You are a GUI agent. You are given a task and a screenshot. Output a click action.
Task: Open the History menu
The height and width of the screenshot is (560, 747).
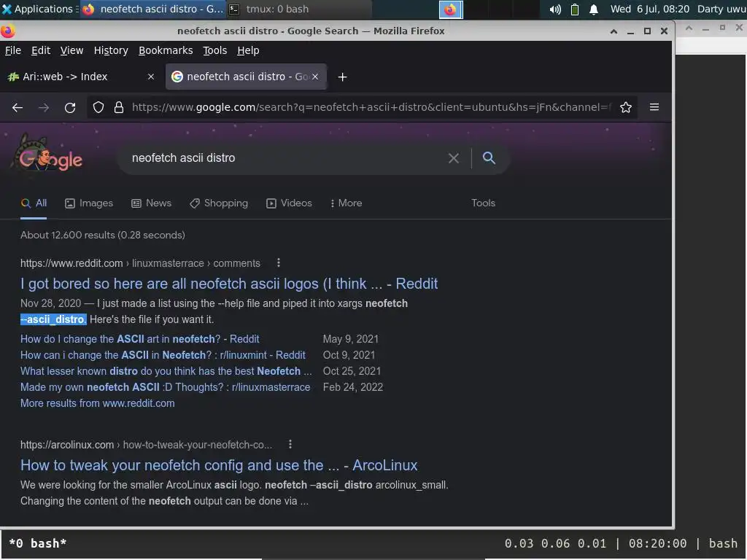point(111,50)
